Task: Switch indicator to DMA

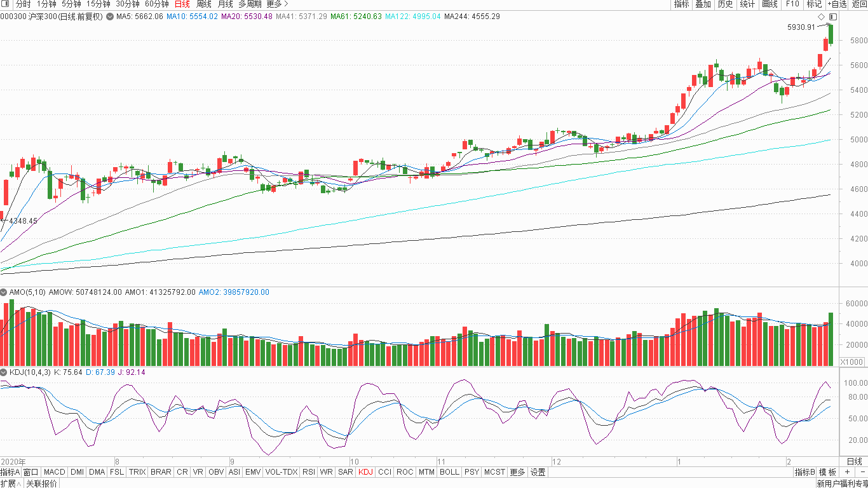Action: pos(97,472)
